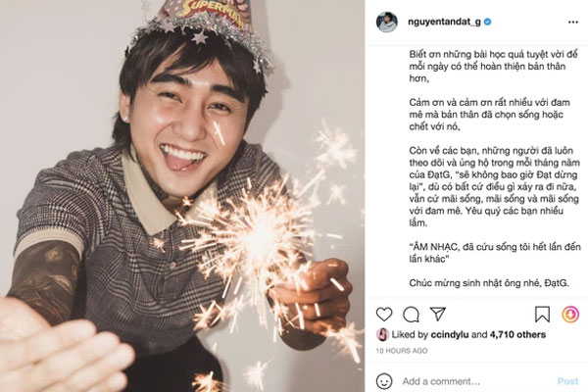Click the pink download extension icon
Screen dimensions: 588x392
click(570, 315)
